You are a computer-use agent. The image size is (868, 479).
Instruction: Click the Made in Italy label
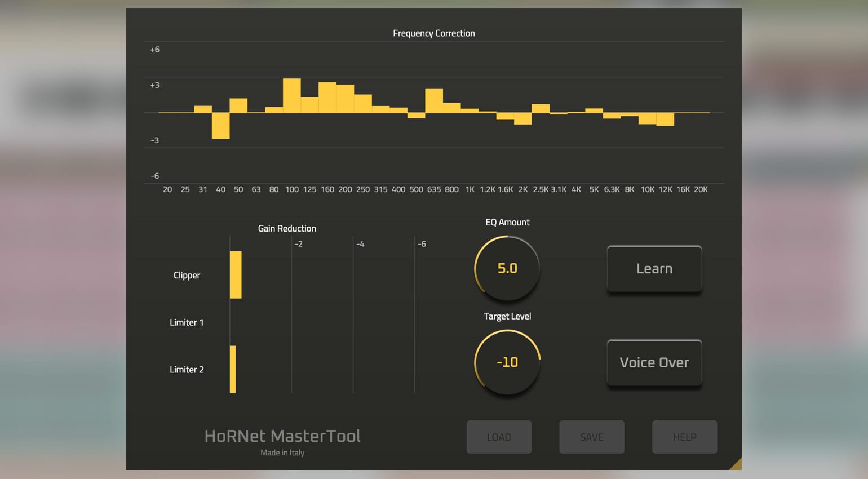[x=282, y=453]
